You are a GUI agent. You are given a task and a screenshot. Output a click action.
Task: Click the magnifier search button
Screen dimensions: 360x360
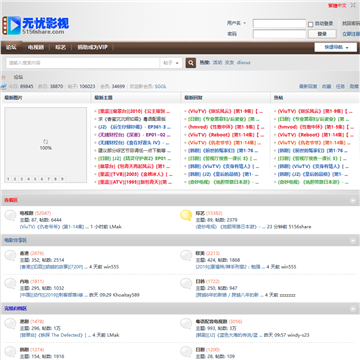pyautogui.click(x=191, y=63)
